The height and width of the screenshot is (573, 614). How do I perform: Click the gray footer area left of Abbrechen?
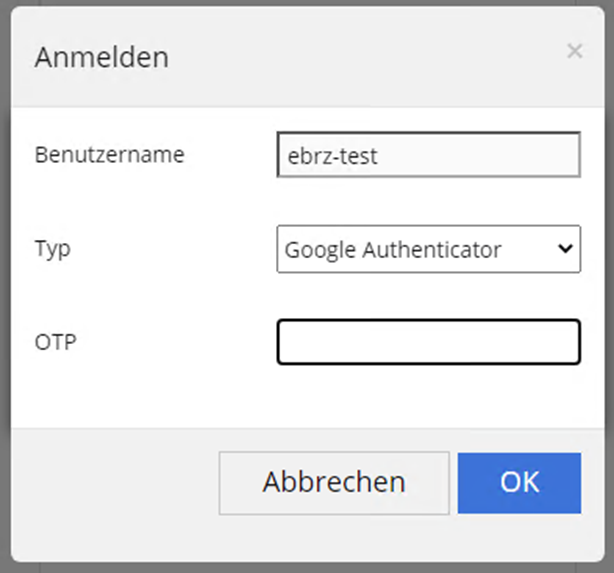tap(114, 483)
